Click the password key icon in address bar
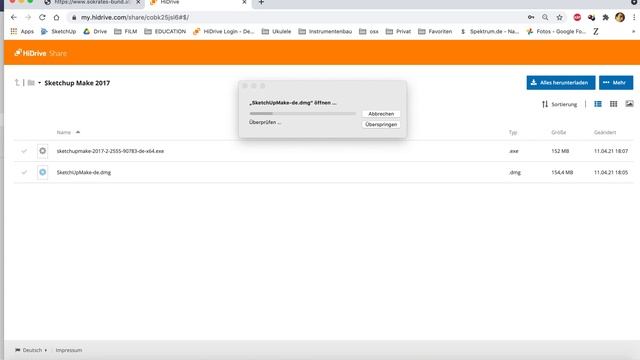Image resolution: width=640 pixels, height=360 pixels. click(531, 18)
